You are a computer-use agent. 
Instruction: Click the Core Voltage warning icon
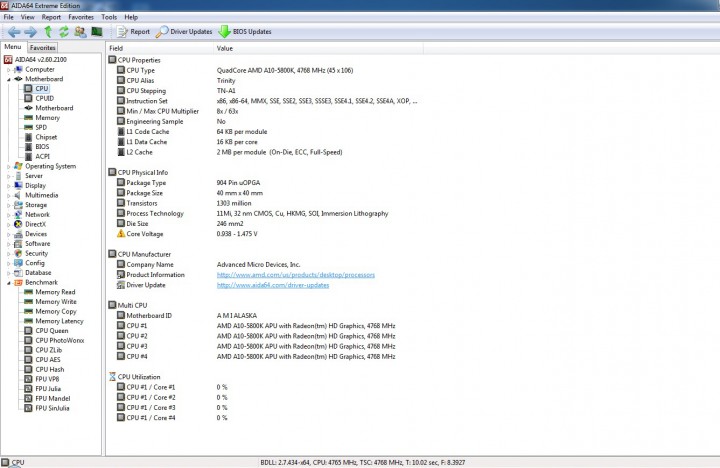click(x=121, y=234)
